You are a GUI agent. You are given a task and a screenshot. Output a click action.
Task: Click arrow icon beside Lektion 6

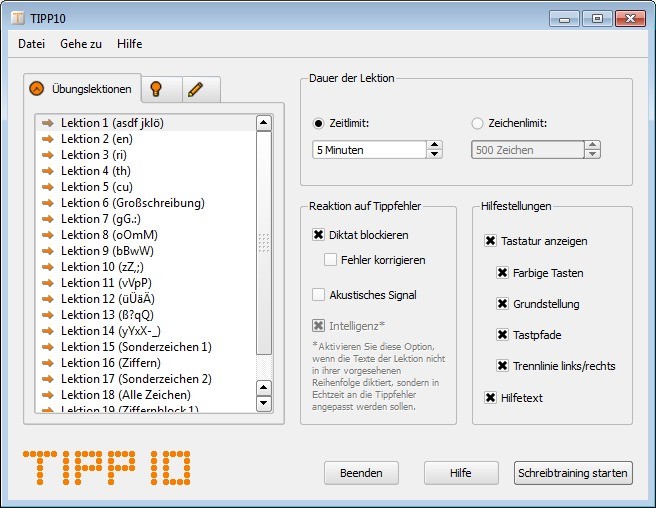click(x=48, y=203)
